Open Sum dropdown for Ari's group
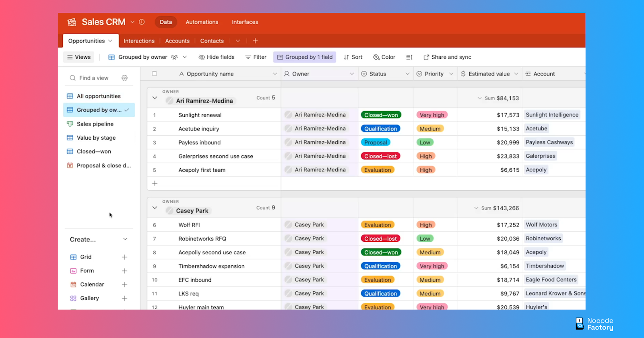644x338 pixels. [479, 98]
